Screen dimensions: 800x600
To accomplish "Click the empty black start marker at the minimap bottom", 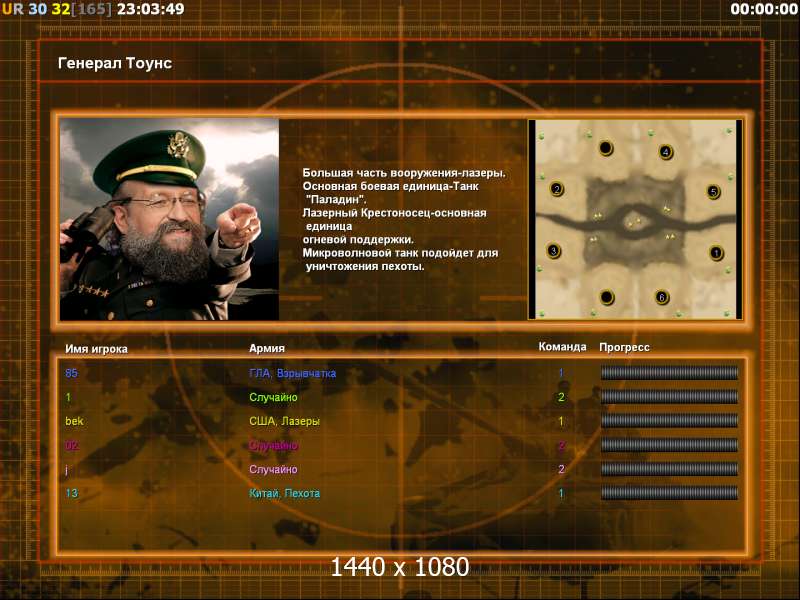I will coord(607,296).
